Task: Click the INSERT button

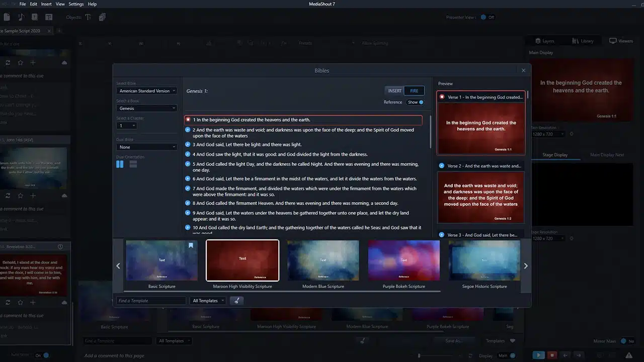Action: [394, 90]
